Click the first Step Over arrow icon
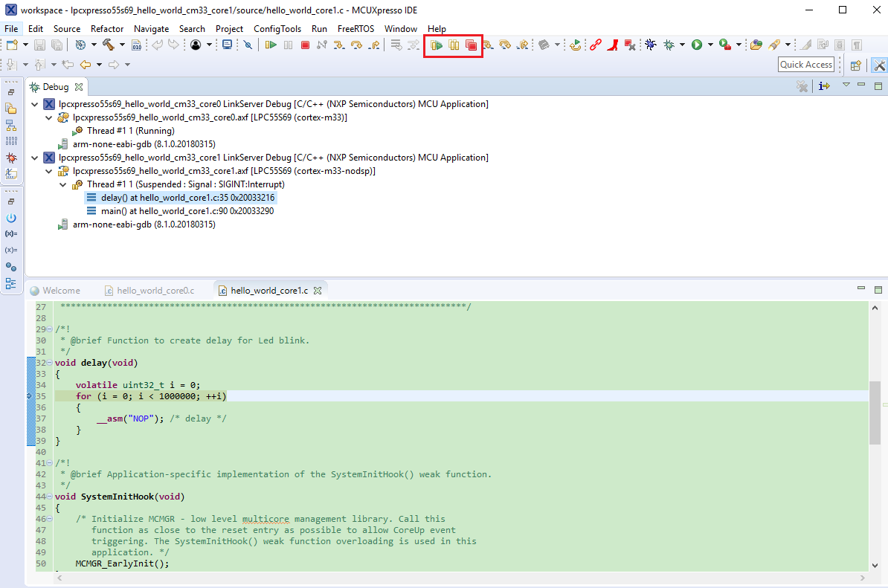Image resolution: width=888 pixels, height=588 pixels. [356, 45]
